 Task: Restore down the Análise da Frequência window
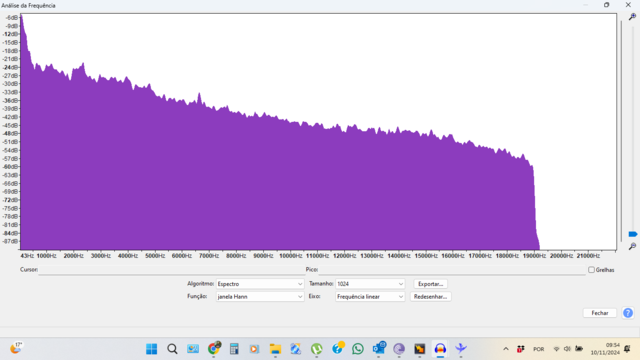coord(607,5)
